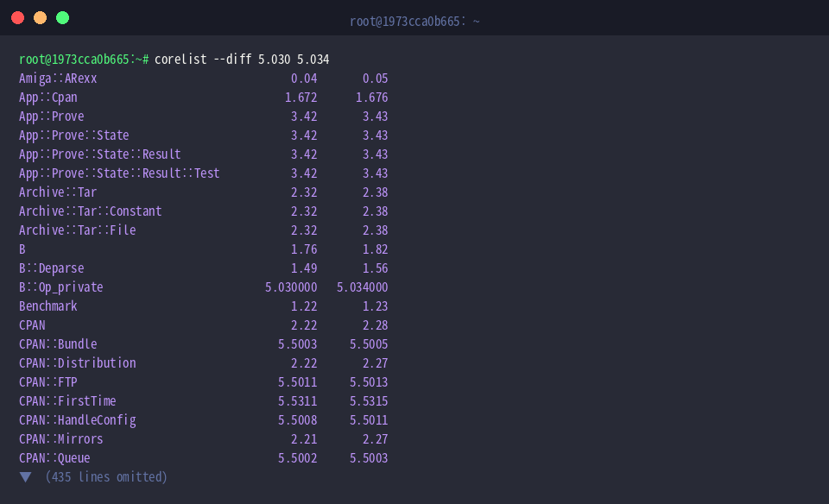Viewport: 829px width, 504px height.
Task: Select version 1.49 for B::Deparse
Action: click(x=304, y=268)
